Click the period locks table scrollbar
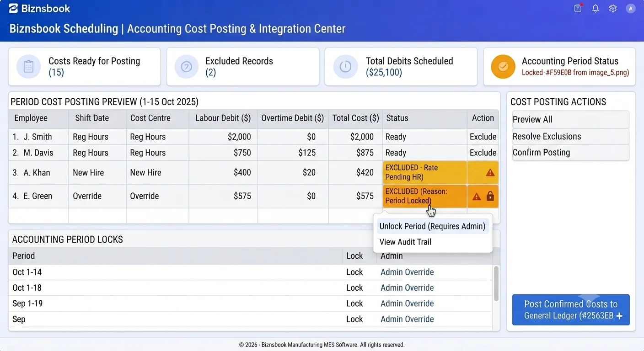 coord(496,283)
